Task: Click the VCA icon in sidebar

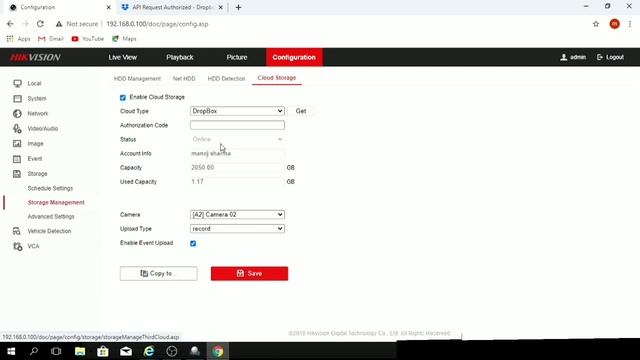Action: pos(17,246)
